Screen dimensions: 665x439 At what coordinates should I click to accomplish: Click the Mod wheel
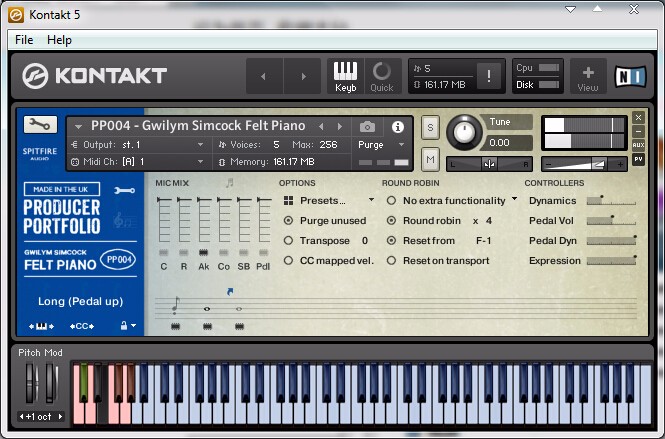pos(52,382)
